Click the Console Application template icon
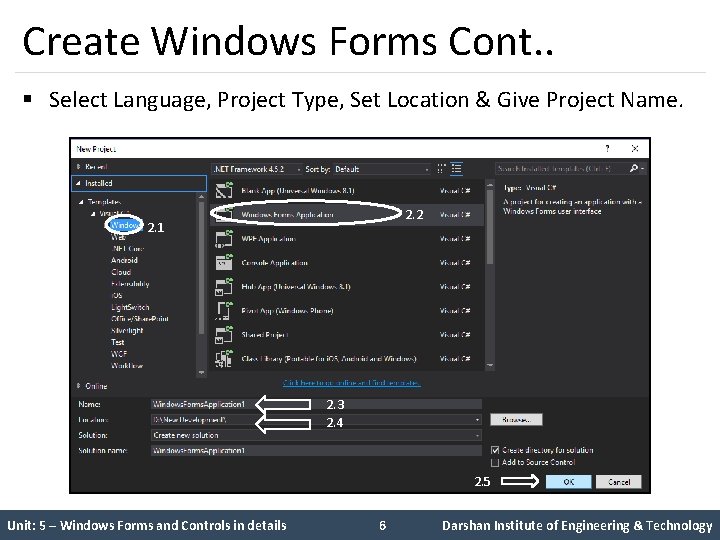Screen dimensions: 720x540 (x=224, y=263)
